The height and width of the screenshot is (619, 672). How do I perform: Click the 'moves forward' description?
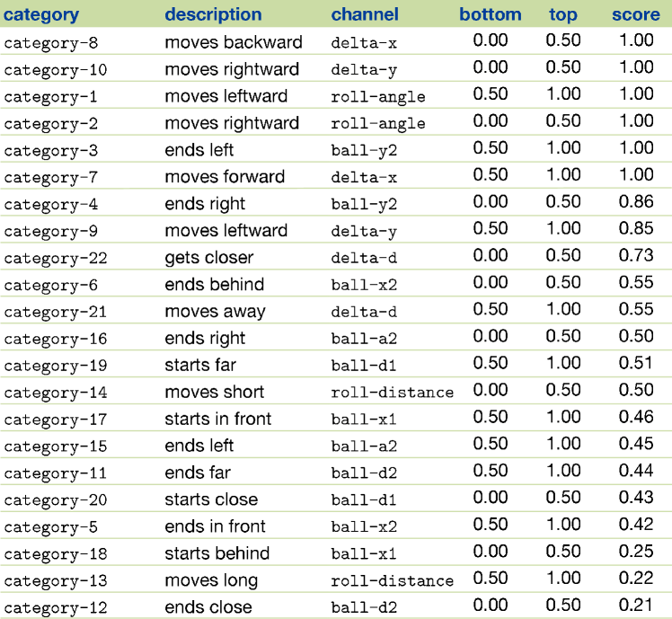[x=225, y=177]
